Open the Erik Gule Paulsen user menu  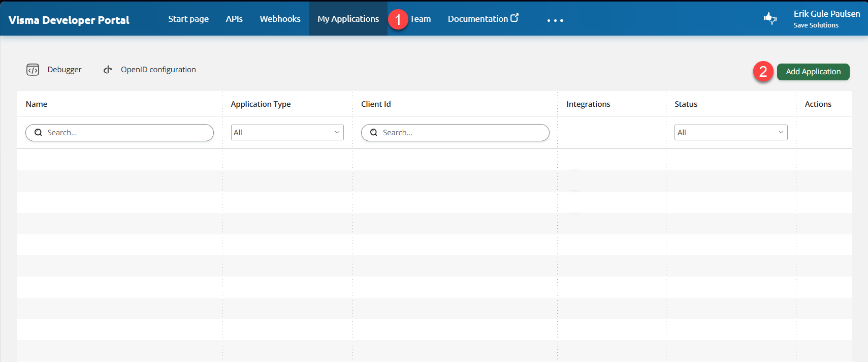pos(826,19)
